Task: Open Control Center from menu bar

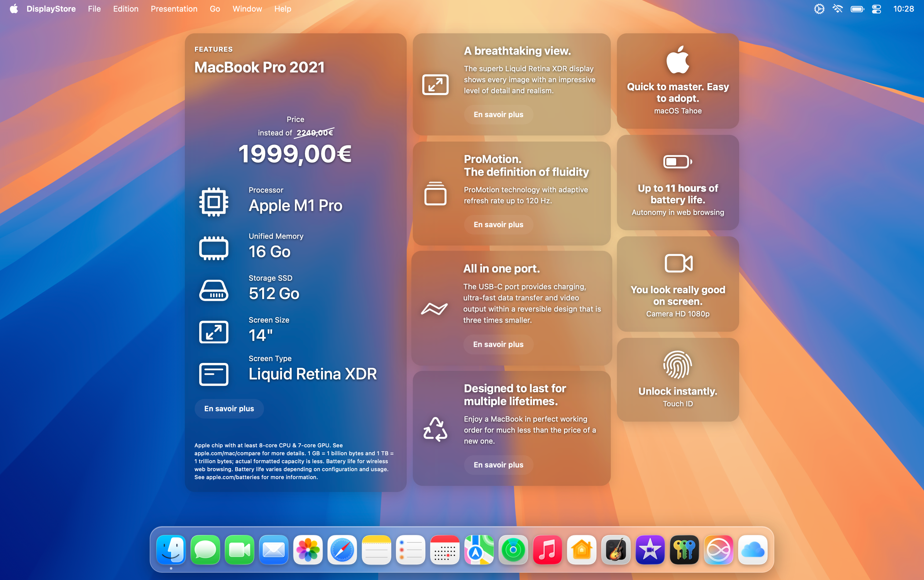Action: (x=876, y=9)
